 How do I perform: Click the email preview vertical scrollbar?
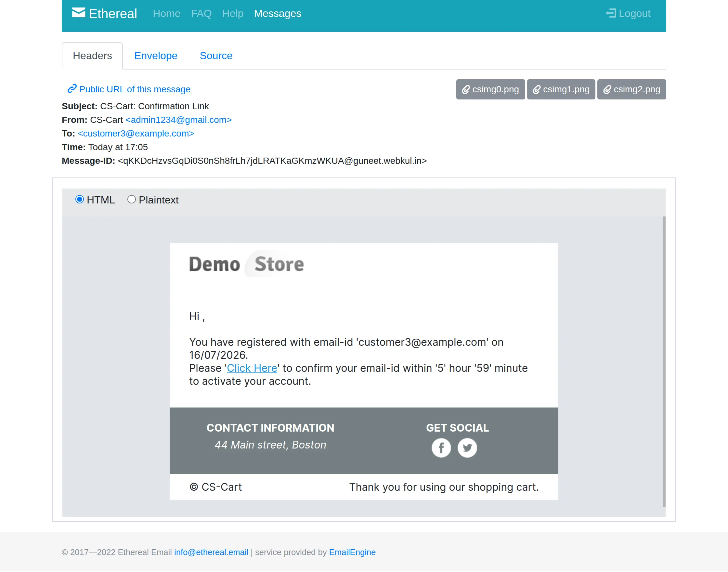pyautogui.click(x=664, y=362)
